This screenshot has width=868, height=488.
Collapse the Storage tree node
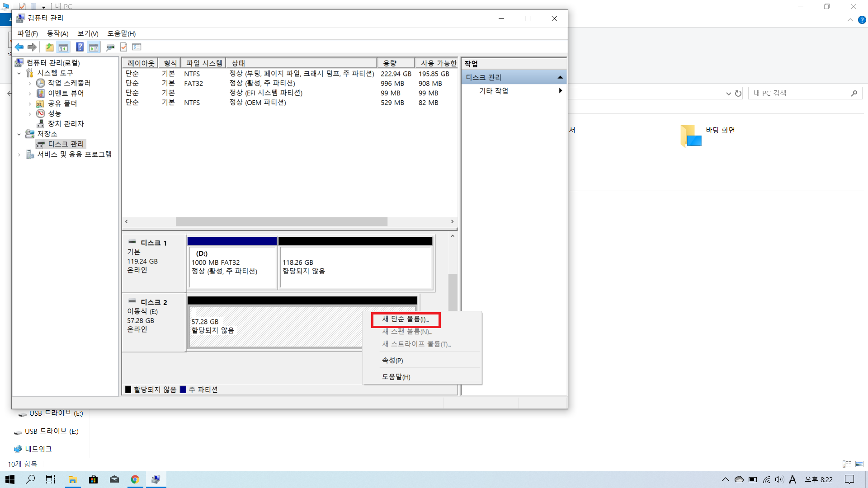coord(19,134)
